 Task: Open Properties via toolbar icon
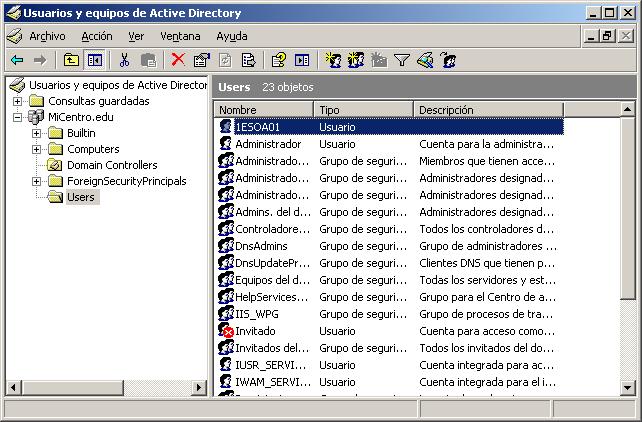(201, 60)
